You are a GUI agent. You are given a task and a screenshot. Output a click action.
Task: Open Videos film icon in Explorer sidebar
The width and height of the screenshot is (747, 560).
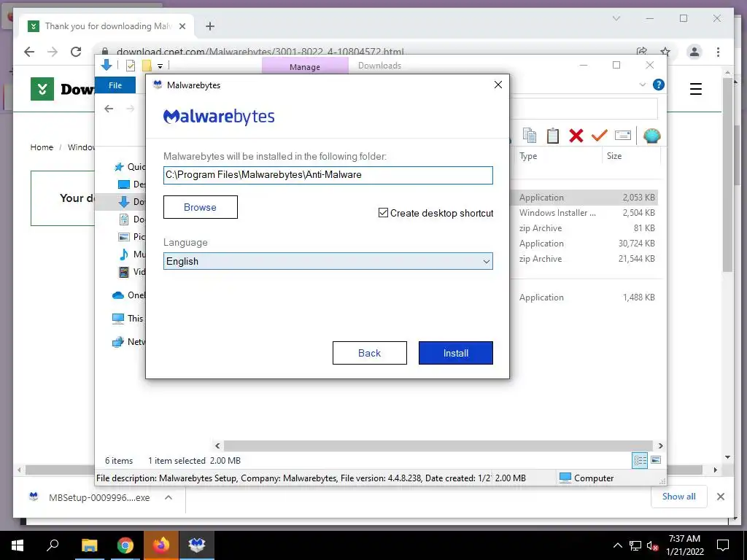(124, 272)
